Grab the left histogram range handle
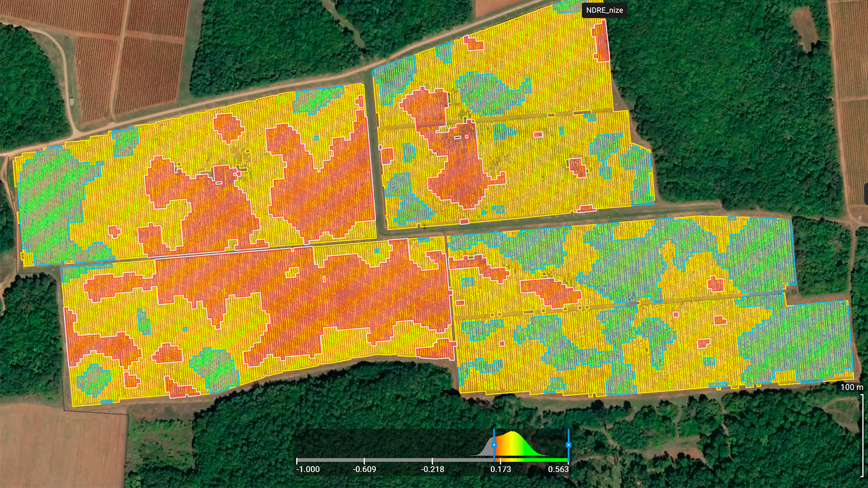The height and width of the screenshot is (488, 868). pos(494,445)
